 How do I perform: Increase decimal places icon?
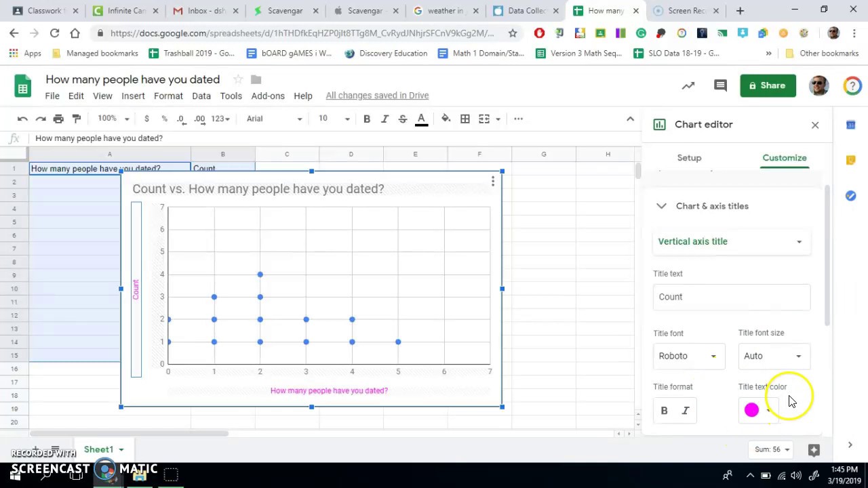(x=199, y=119)
